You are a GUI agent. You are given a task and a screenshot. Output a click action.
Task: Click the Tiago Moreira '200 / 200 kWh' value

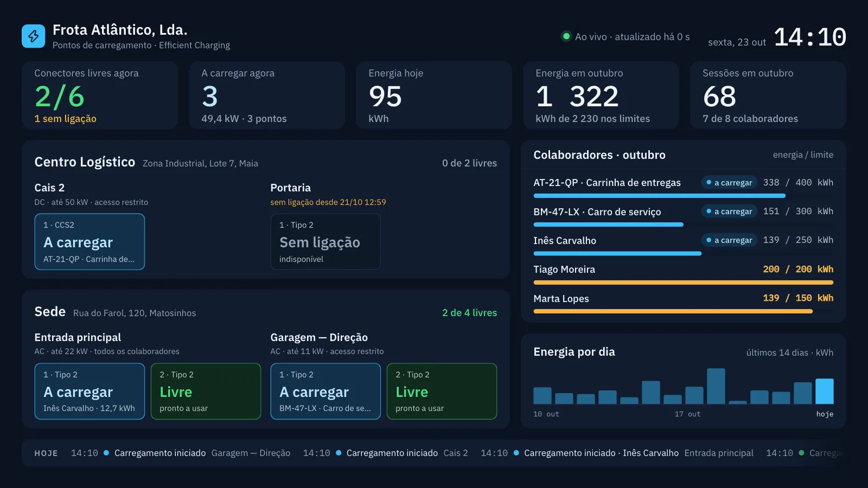(798, 269)
